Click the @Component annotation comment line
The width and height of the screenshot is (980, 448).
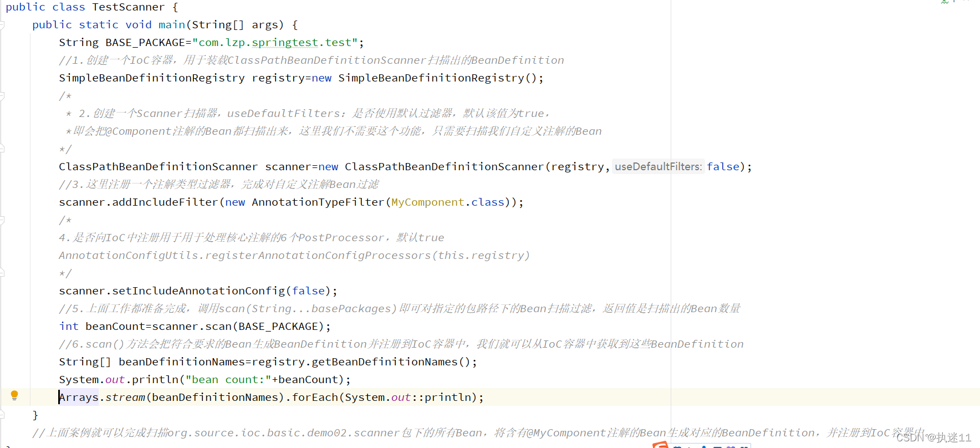click(334, 131)
